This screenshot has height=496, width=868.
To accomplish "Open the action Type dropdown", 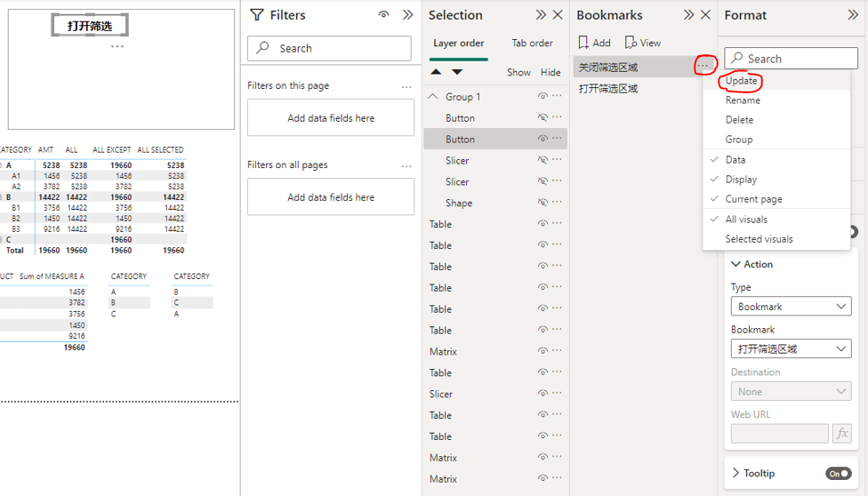I will (791, 307).
